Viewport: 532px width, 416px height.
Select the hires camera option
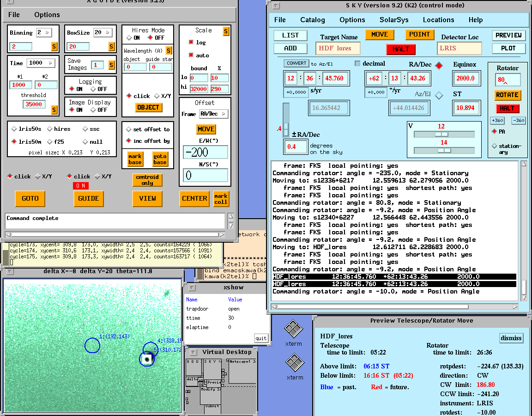point(50,128)
